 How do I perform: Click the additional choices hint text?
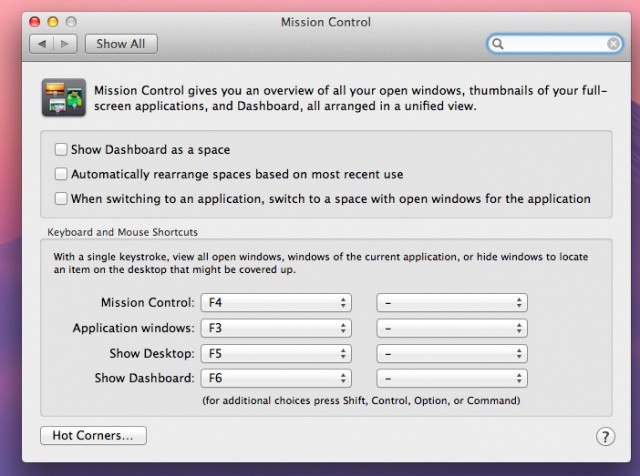click(x=361, y=400)
